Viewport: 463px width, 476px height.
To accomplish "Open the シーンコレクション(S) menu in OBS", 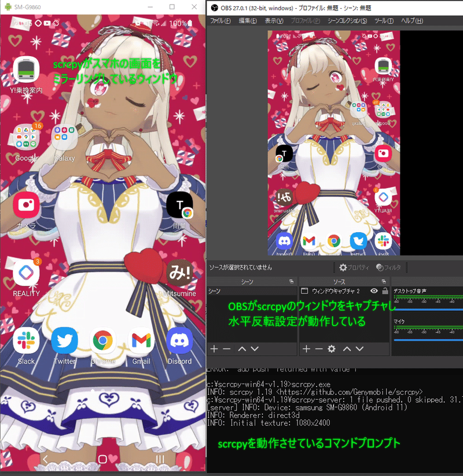I will [x=347, y=21].
